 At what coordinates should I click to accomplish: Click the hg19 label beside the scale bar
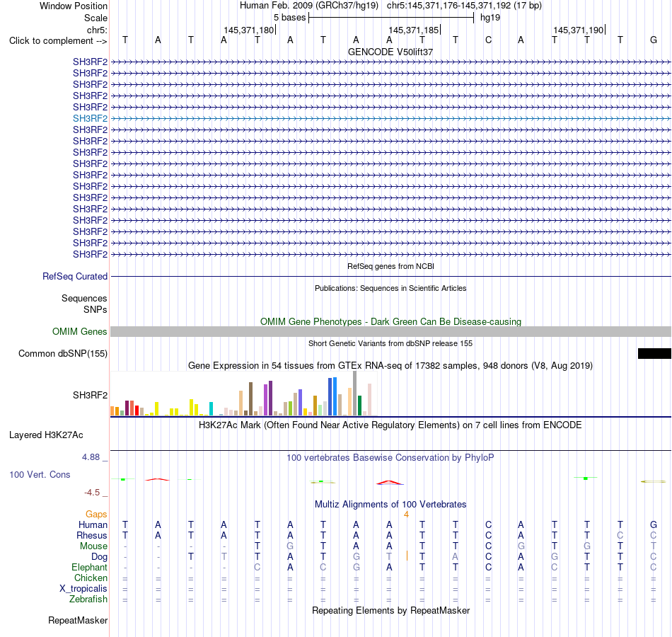[x=490, y=18]
